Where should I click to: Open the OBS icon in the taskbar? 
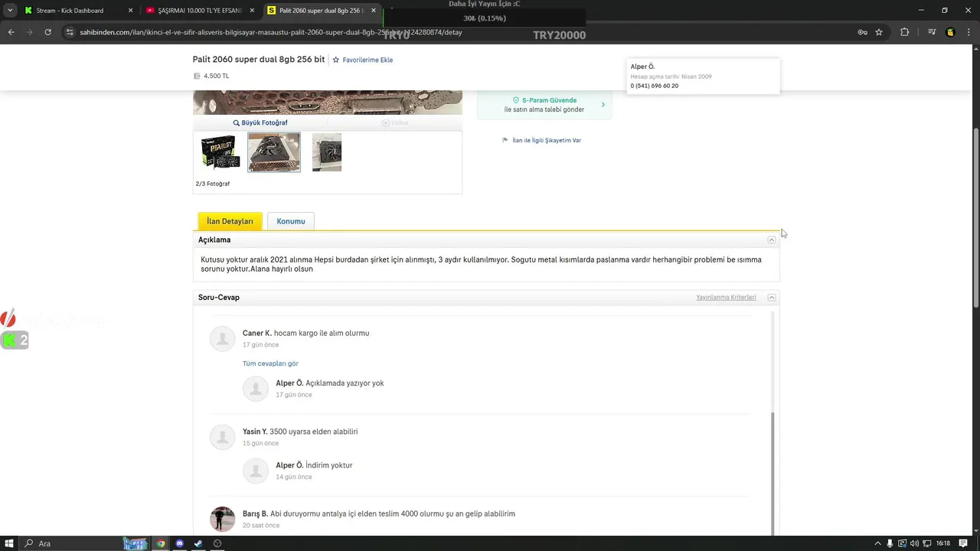[x=217, y=543]
